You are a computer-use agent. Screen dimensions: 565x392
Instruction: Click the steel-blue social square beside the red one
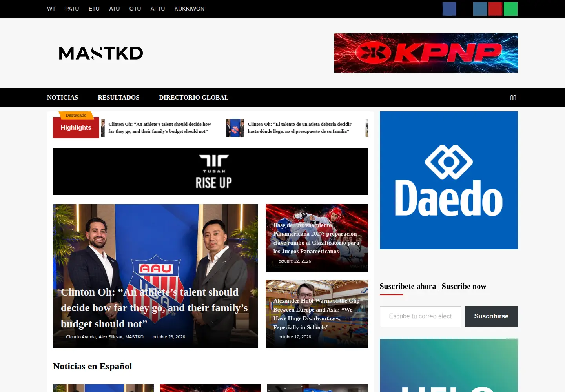[x=480, y=9]
